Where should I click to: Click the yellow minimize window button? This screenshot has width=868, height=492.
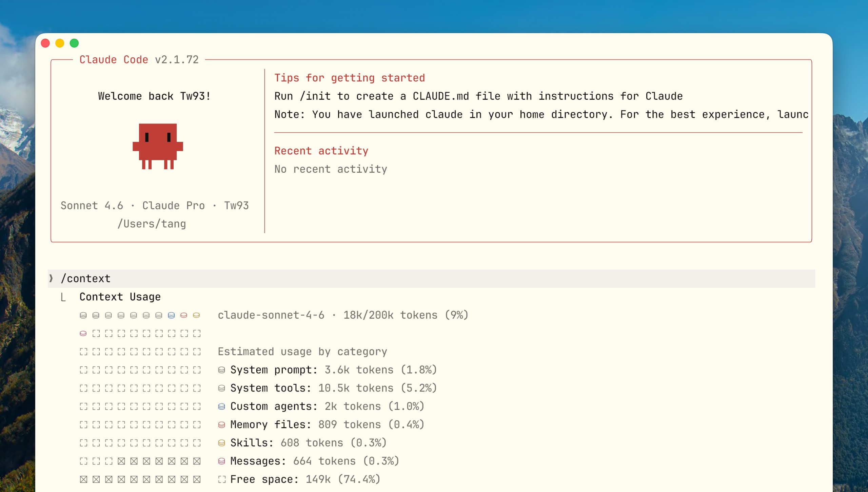click(60, 43)
